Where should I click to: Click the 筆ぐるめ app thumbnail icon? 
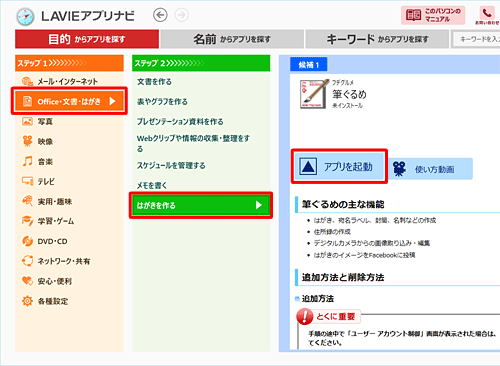click(314, 94)
